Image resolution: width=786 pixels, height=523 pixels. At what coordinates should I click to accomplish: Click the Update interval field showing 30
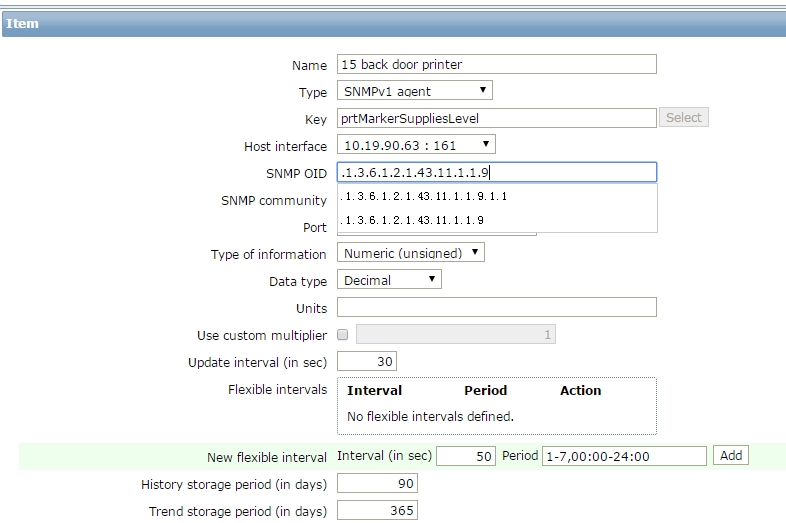tap(366, 361)
